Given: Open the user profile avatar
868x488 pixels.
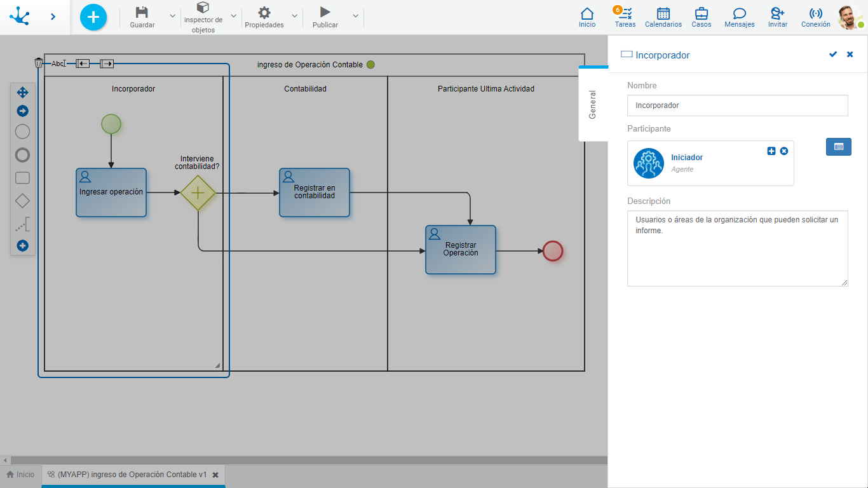Looking at the screenshot, I should pyautogui.click(x=850, y=18).
